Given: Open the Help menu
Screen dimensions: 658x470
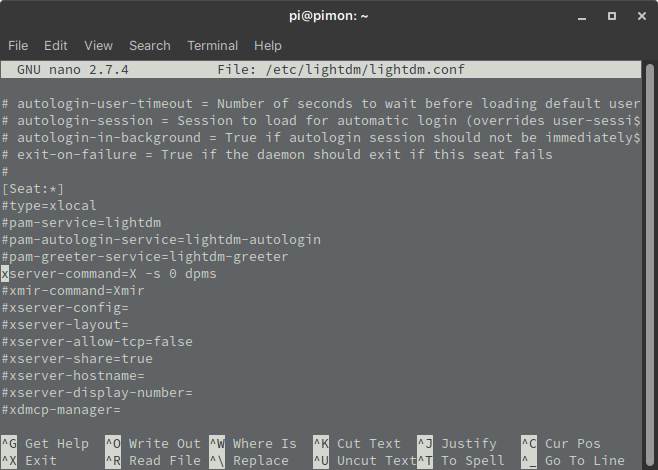Looking at the screenshot, I should 268,46.
